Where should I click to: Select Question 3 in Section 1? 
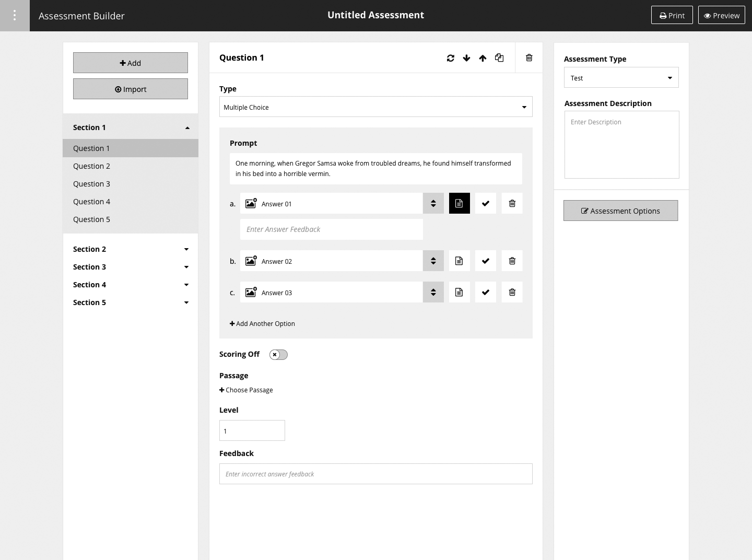click(x=92, y=184)
